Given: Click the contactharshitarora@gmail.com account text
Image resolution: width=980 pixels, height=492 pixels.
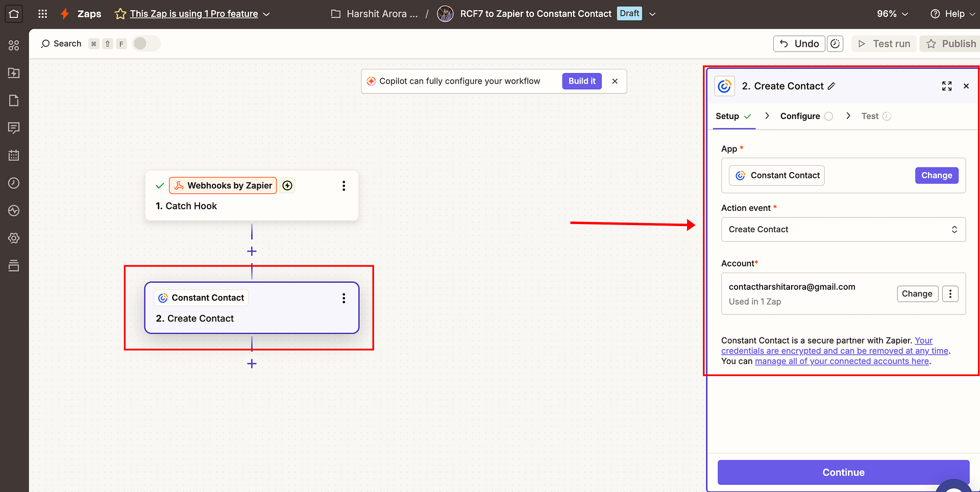Looking at the screenshot, I should coord(792,287).
